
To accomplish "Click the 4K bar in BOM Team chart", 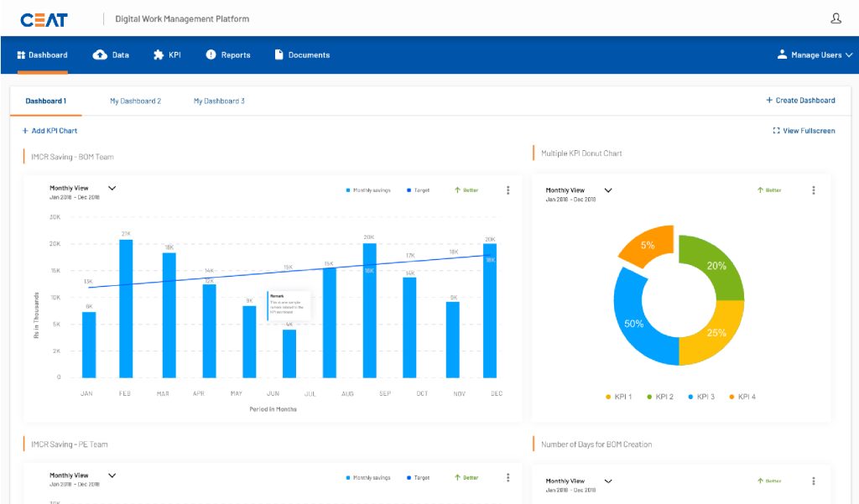I will tap(289, 353).
